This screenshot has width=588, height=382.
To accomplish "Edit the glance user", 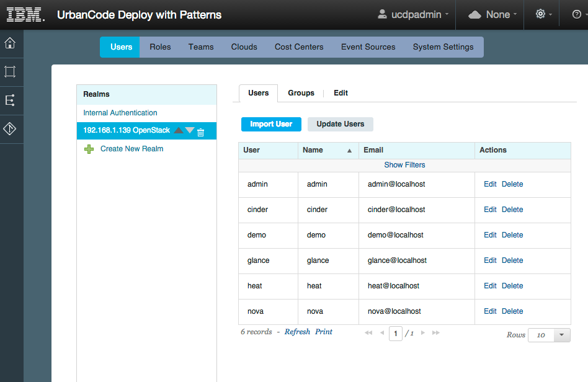I will pyautogui.click(x=490, y=260).
